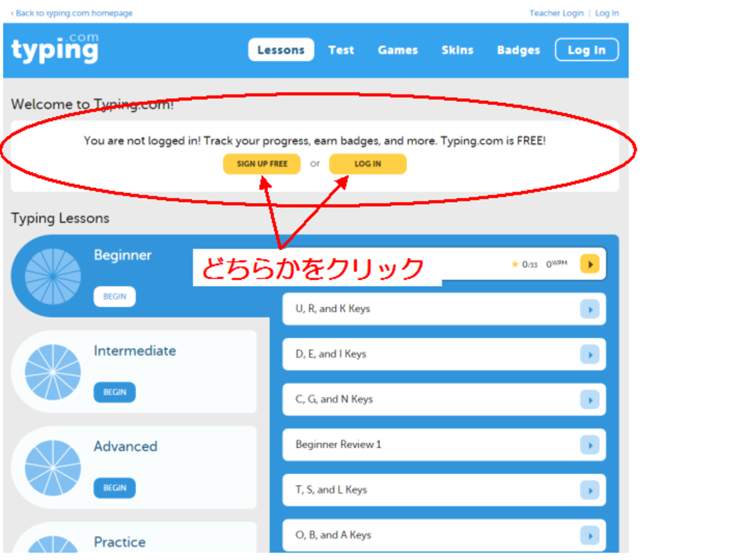Open the Games tab
The image size is (747, 560).
click(x=398, y=50)
